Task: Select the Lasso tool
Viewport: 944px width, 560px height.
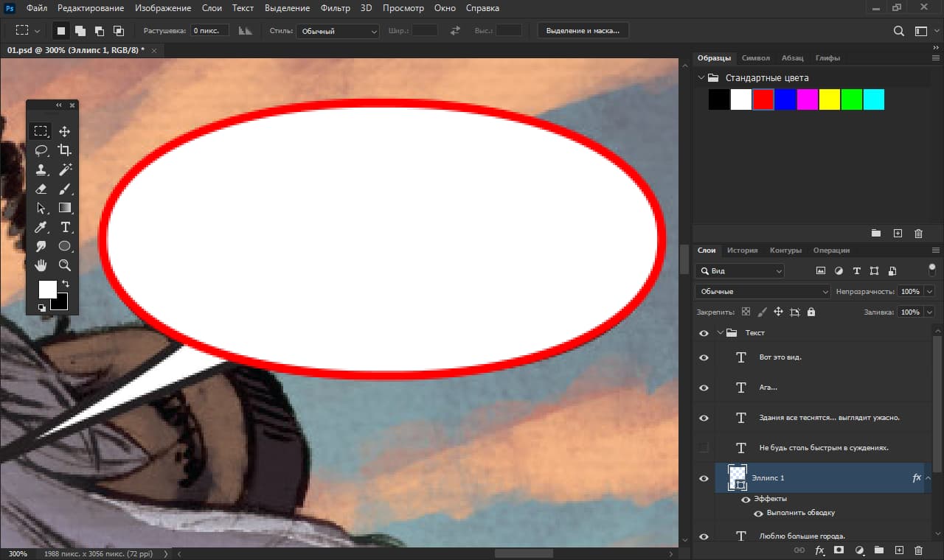Action: click(x=41, y=150)
